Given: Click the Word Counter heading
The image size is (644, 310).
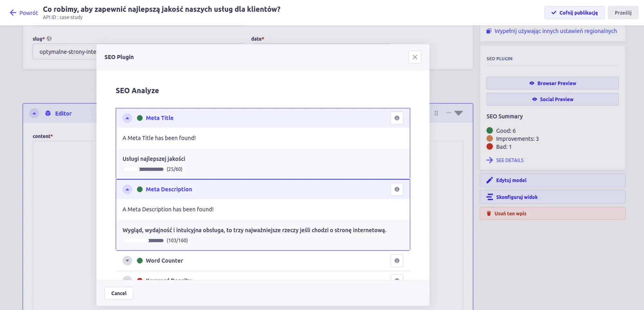Looking at the screenshot, I should pyautogui.click(x=164, y=261).
